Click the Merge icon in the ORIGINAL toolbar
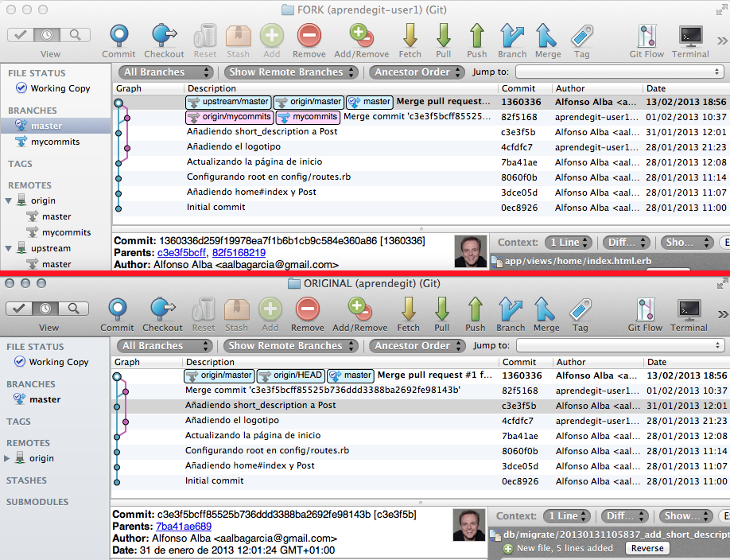The width and height of the screenshot is (730, 560). click(x=546, y=309)
